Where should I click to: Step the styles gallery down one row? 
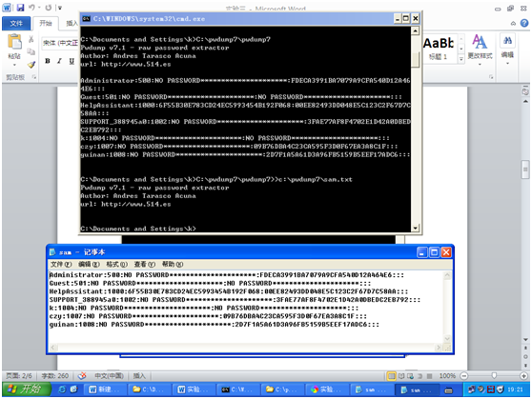(x=461, y=49)
